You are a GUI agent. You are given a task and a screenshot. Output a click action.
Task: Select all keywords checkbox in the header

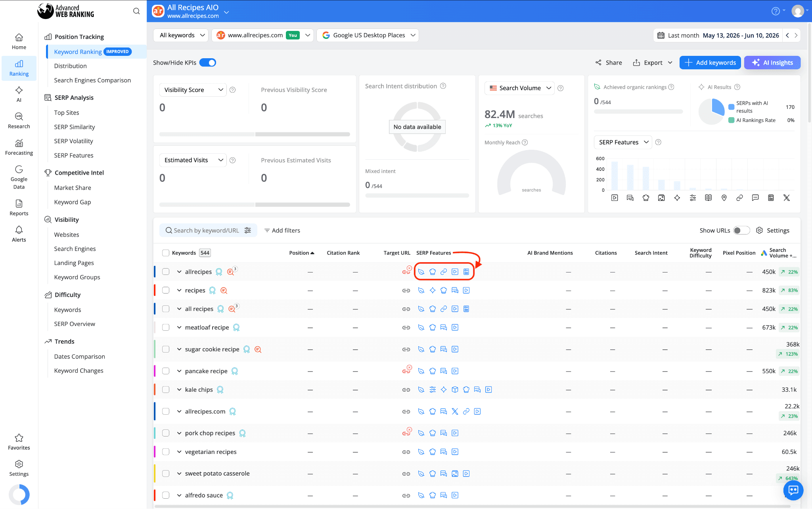point(166,253)
